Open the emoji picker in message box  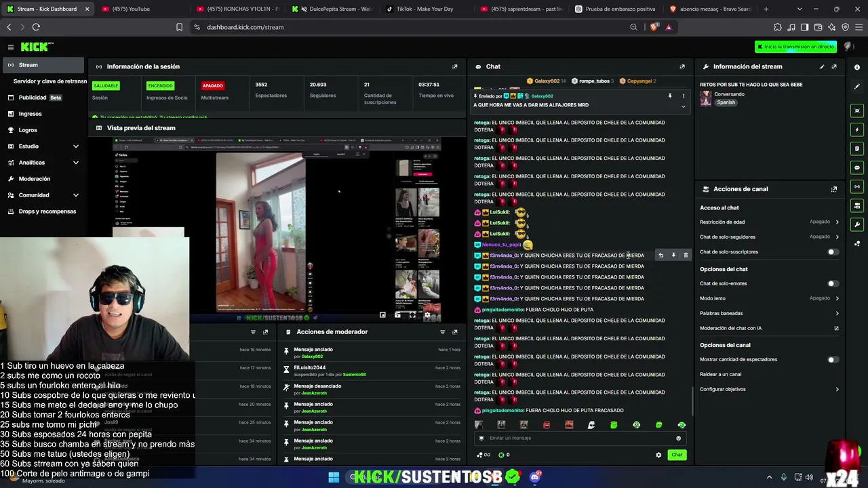click(678, 438)
